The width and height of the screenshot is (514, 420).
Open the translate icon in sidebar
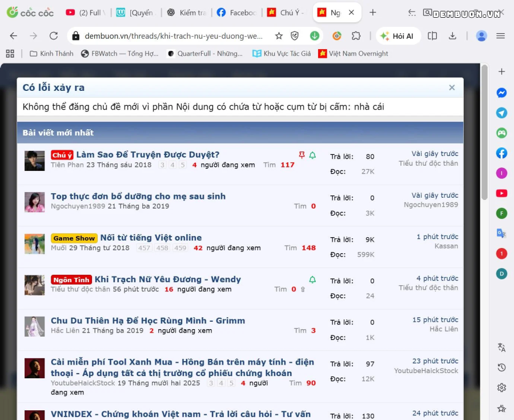point(501,347)
